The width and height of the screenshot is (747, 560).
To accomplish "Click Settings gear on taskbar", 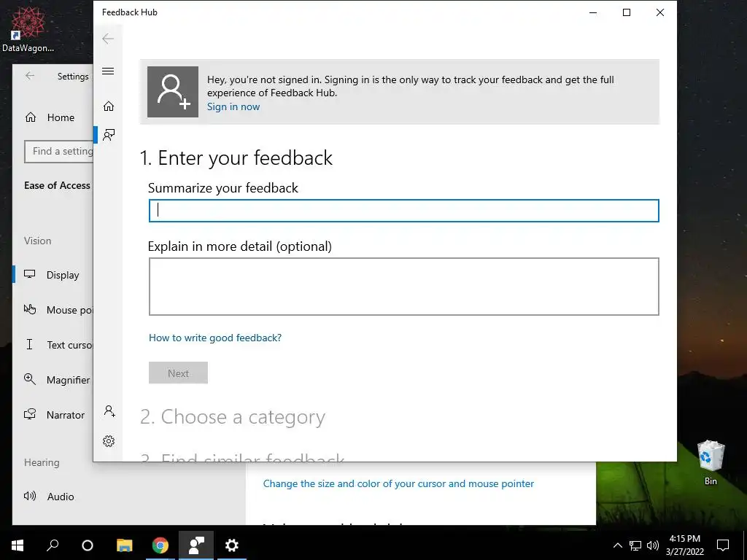I will tap(231, 545).
